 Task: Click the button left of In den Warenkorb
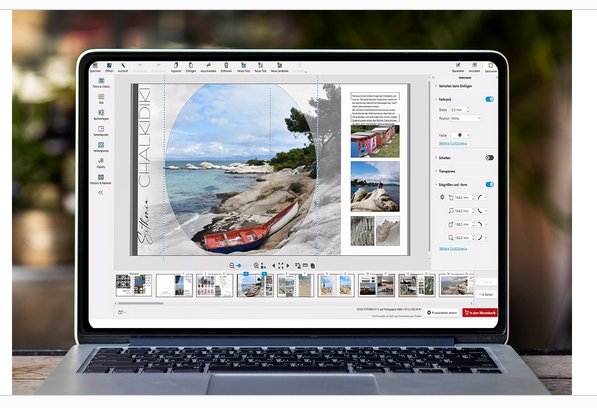pos(442,312)
